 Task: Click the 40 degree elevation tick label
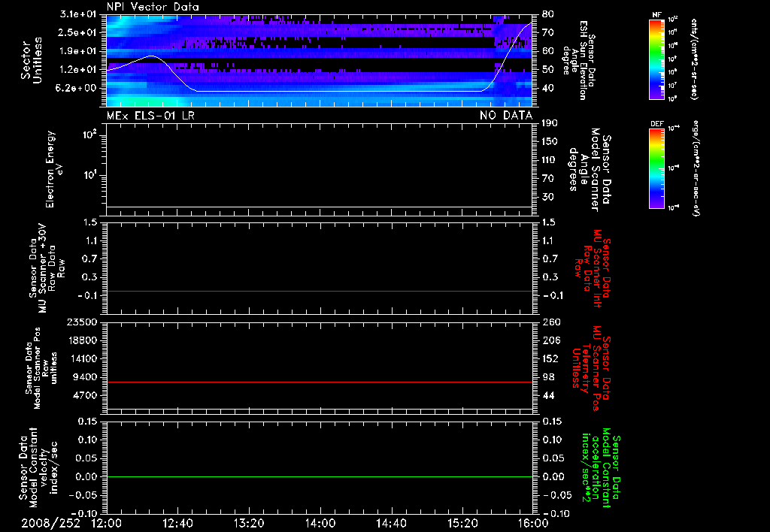547,89
